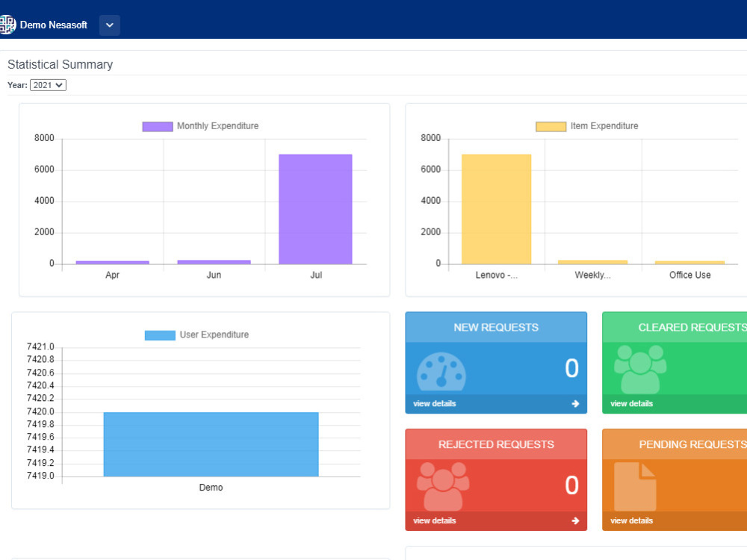The width and height of the screenshot is (747, 560).
Task: Click the Office Use axis label
Action: coord(689,276)
